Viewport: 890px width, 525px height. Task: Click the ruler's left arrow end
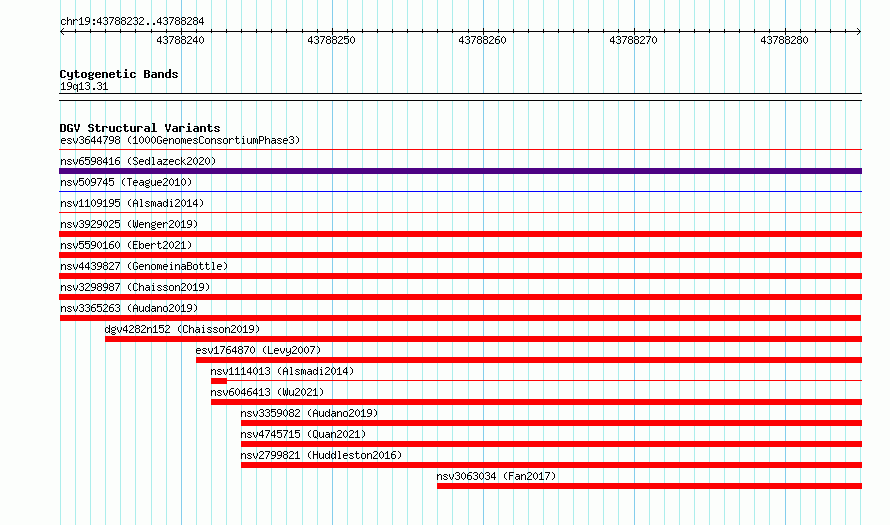click(62, 32)
